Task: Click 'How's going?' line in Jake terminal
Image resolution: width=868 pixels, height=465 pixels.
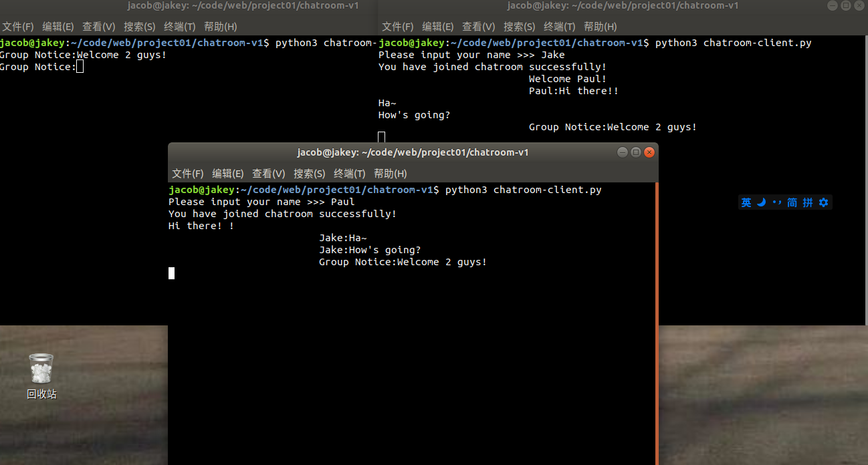Action: [x=415, y=115]
